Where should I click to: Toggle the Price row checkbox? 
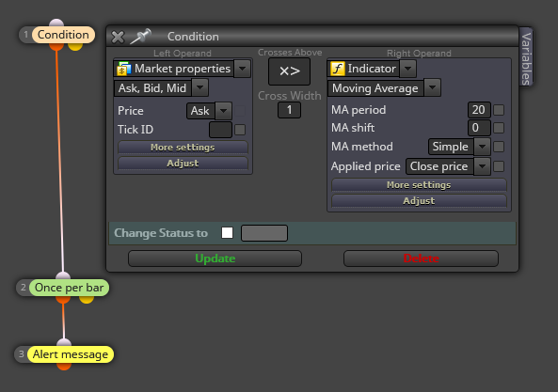240,111
